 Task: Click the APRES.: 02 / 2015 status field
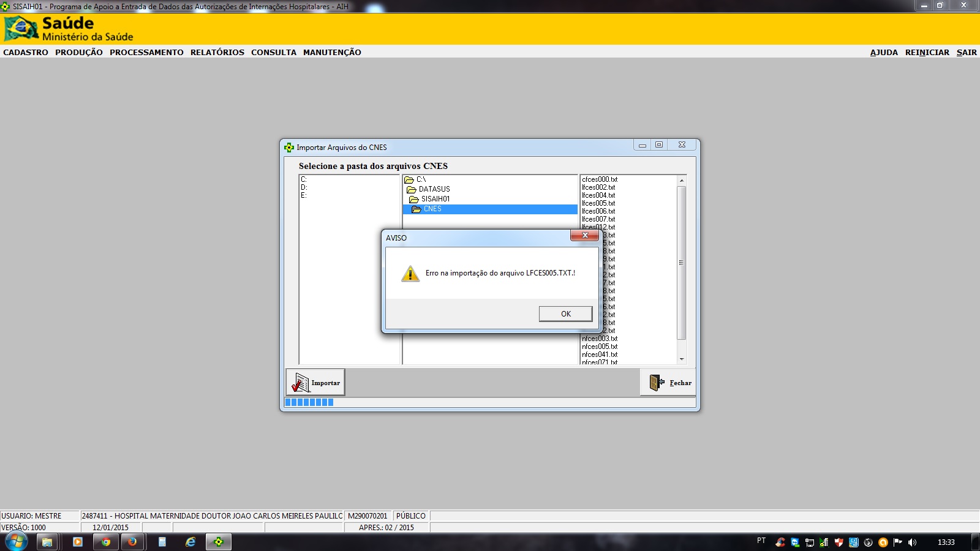[386, 528]
